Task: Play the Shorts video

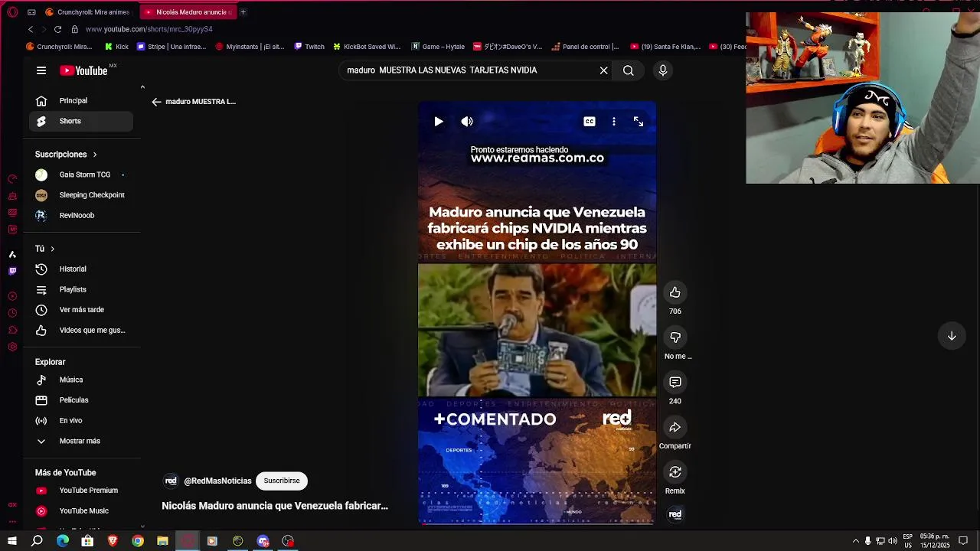Action: coord(438,122)
